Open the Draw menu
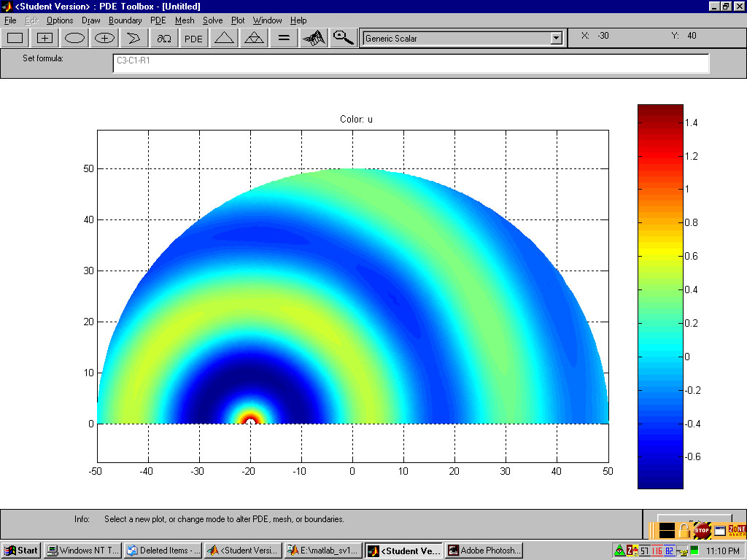This screenshot has height=560, width=747. 90,20
